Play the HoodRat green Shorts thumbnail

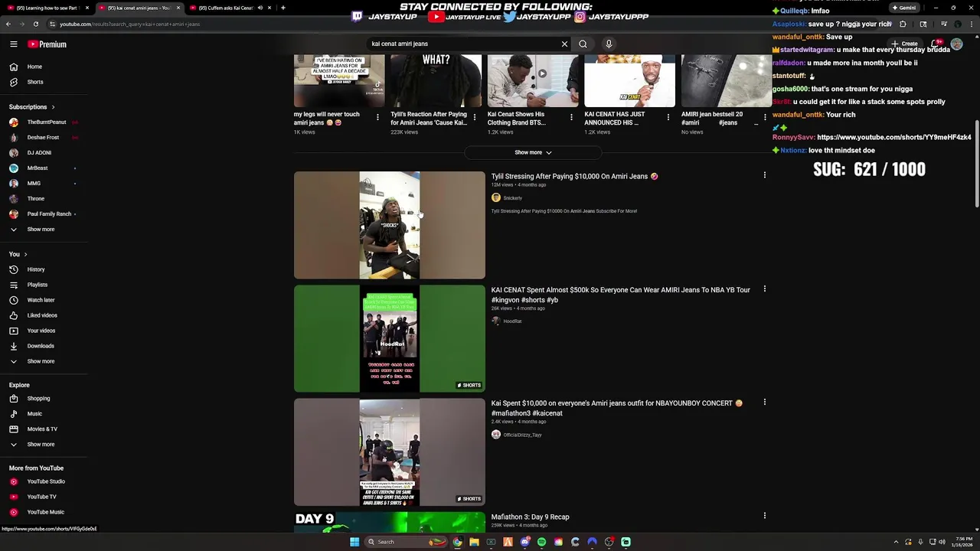coord(390,338)
